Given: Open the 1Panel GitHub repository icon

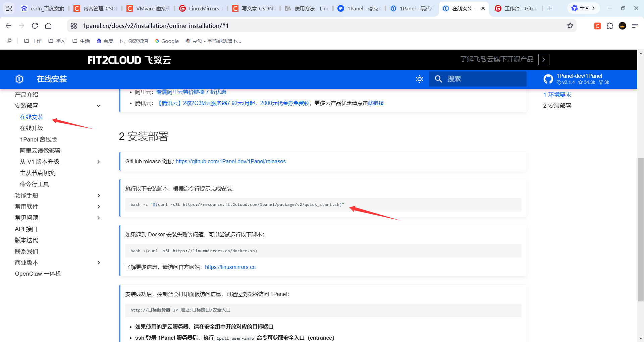Looking at the screenshot, I should click(x=548, y=79).
